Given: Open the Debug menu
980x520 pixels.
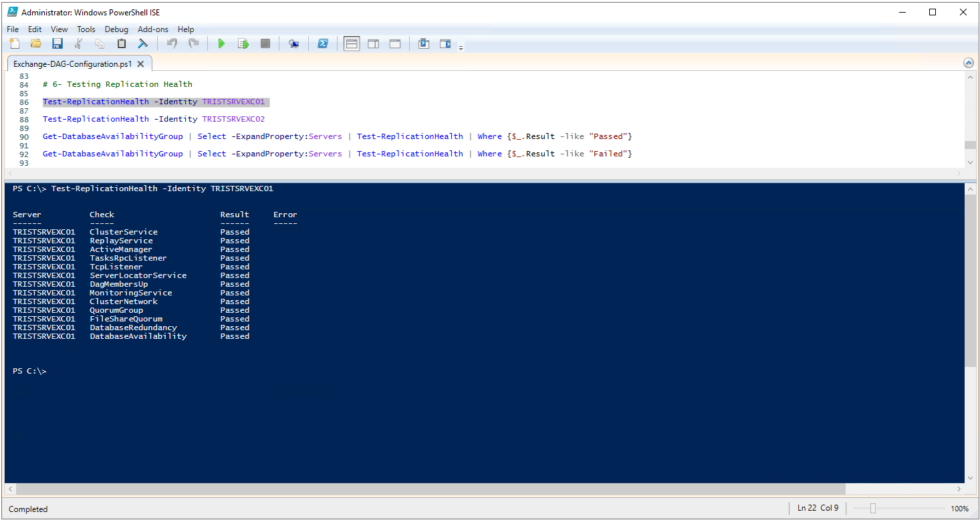Looking at the screenshot, I should coord(116,29).
